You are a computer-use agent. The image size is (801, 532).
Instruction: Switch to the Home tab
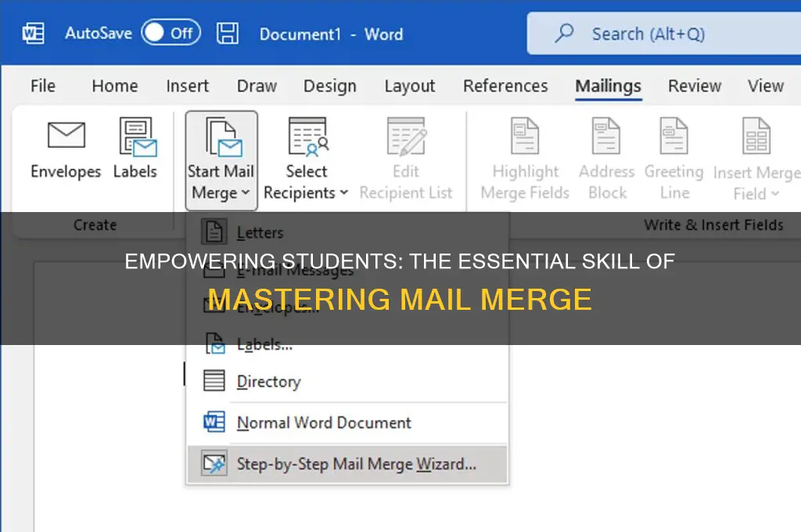click(x=115, y=86)
